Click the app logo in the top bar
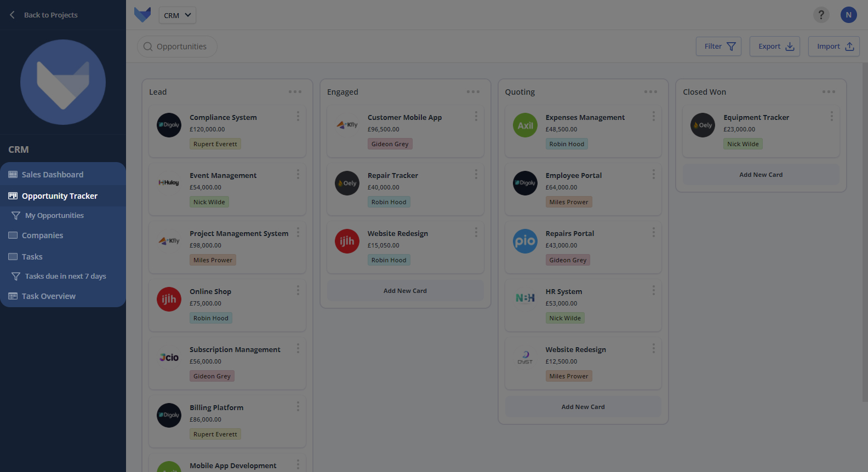Image resolution: width=868 pixels, height=472 pixels. click(142, 15)
